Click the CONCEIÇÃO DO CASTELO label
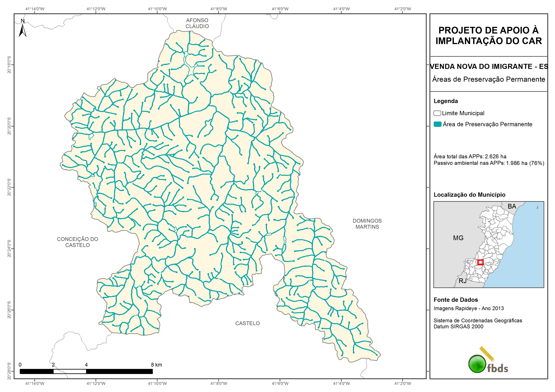The image size is (555, 392). pos(77,242)
